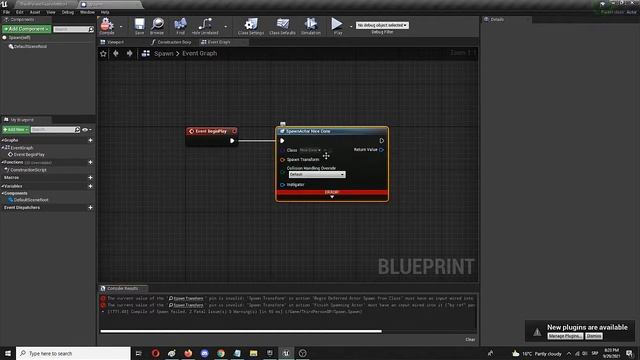Screen dimensions: 640x360
Task: Click Manage Plugins in the notification
Action: coord(565,336)
